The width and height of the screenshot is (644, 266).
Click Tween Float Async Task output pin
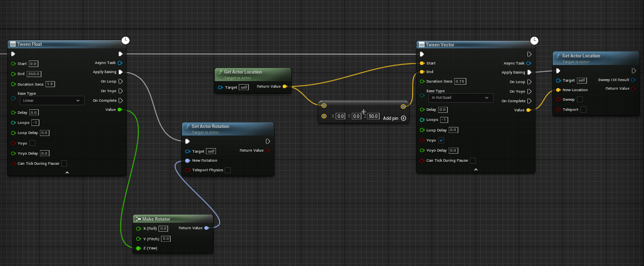120,63
